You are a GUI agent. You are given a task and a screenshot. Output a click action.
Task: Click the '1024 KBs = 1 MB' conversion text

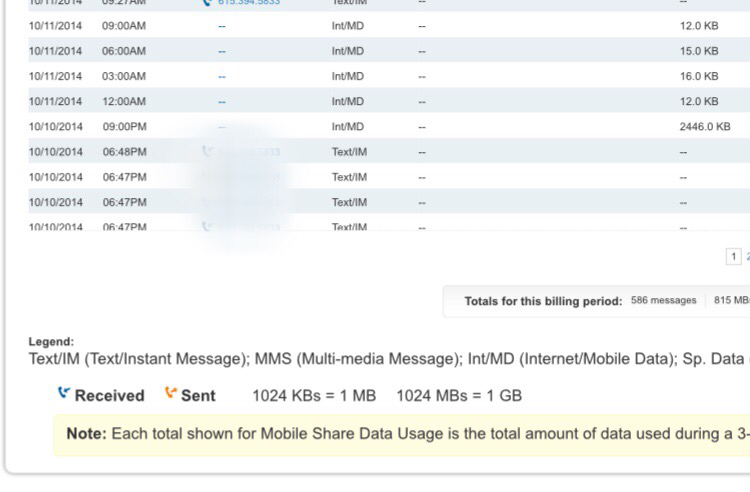[314, 395]
